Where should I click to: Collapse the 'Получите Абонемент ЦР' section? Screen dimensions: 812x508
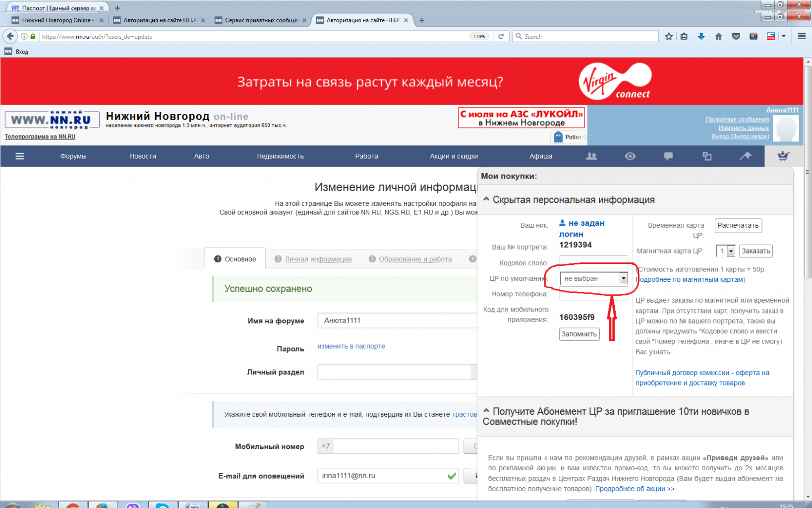(486, 411)
